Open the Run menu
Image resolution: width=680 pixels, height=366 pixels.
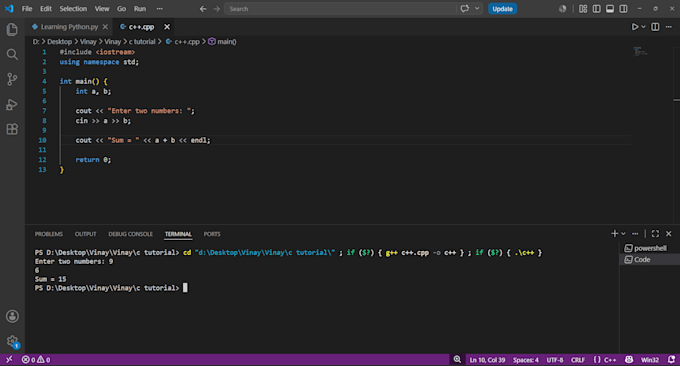click(140, 9)
